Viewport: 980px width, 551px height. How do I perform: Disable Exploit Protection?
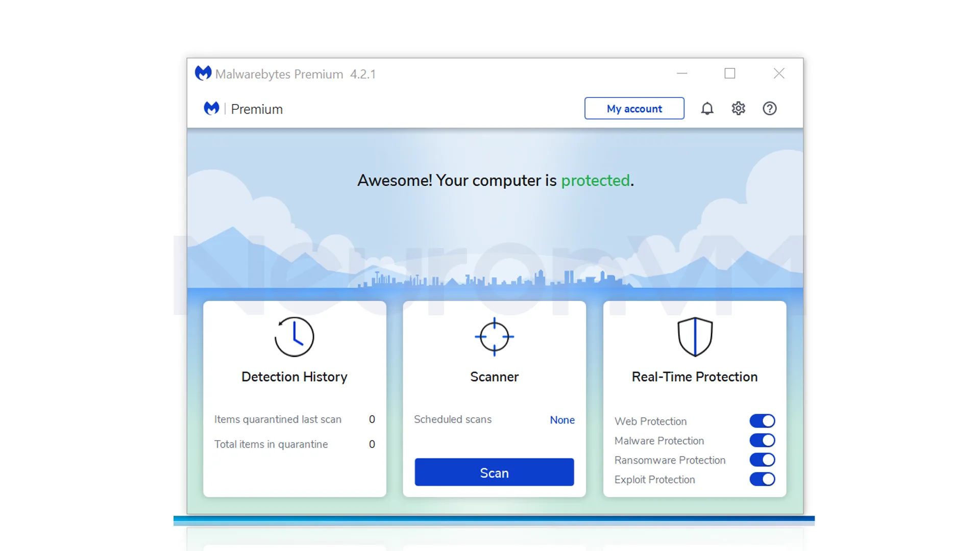(x=762, y=479)
